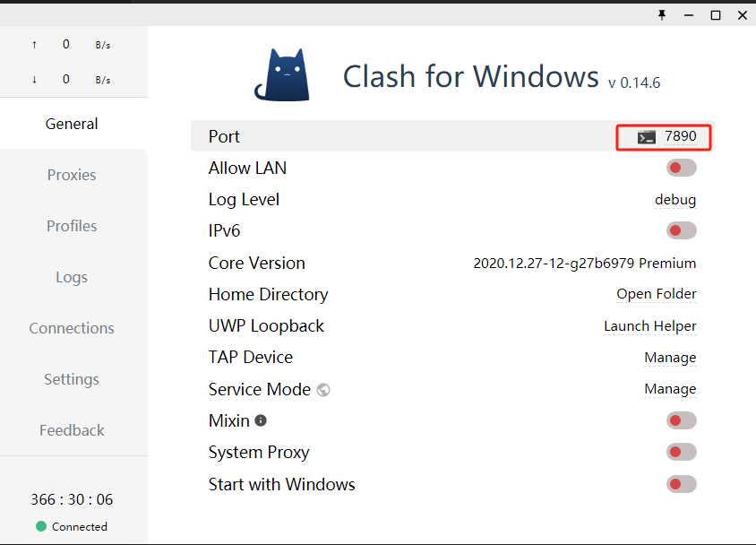Click the globe icon next to Service Mode
The image size is (756, 545).
click(323, 390)
